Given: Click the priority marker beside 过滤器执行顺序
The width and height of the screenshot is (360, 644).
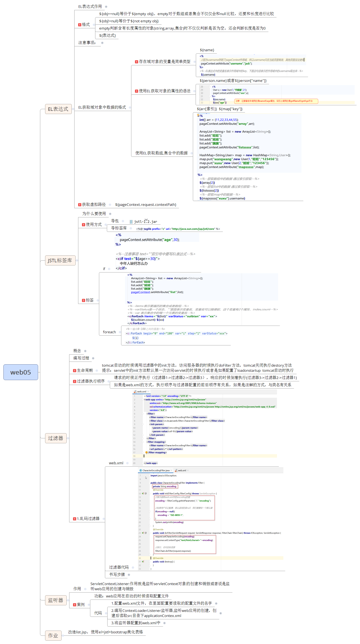Looking at the screenshot, I should 75,381.
